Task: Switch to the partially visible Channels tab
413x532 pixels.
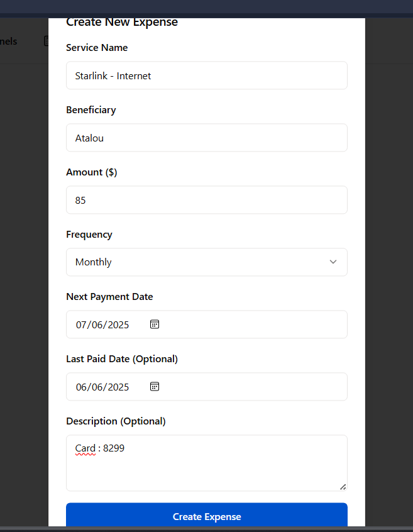Action: (x=9, y=42)
